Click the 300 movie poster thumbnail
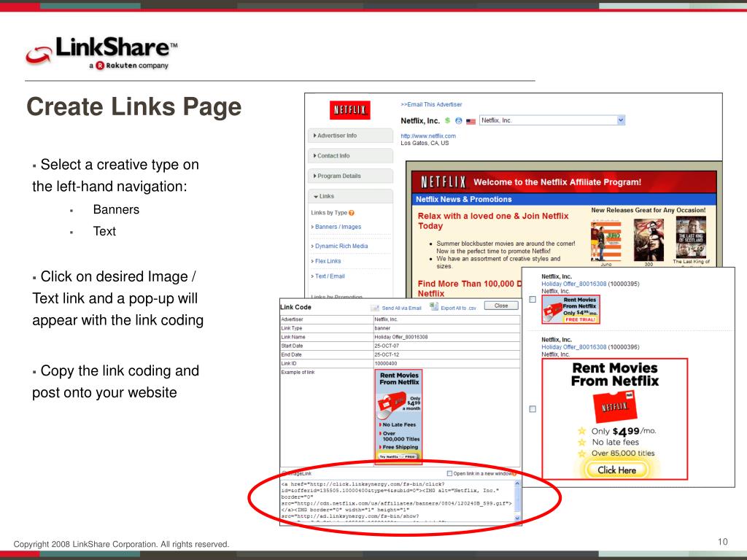 [649, 240]
